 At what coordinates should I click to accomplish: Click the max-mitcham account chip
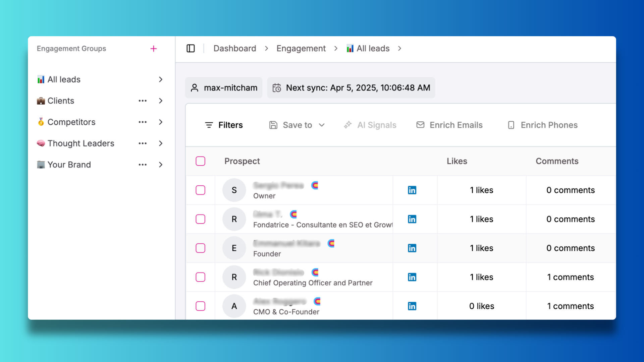(224, 88)
